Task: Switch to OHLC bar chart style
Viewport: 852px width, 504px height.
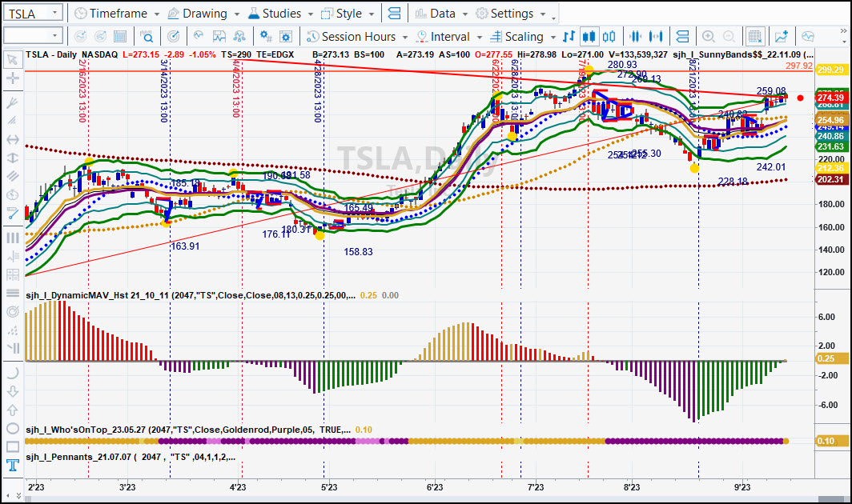Action: (x=569, y=36)
